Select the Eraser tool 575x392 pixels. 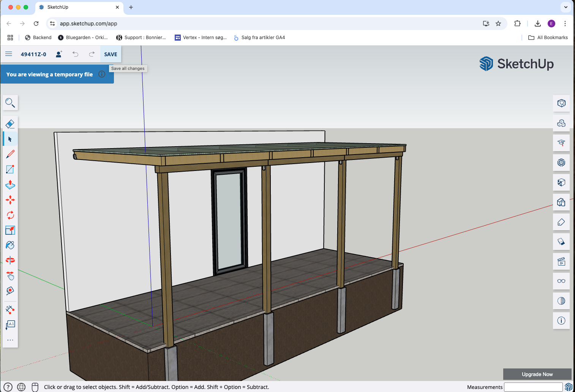(10, 124)
